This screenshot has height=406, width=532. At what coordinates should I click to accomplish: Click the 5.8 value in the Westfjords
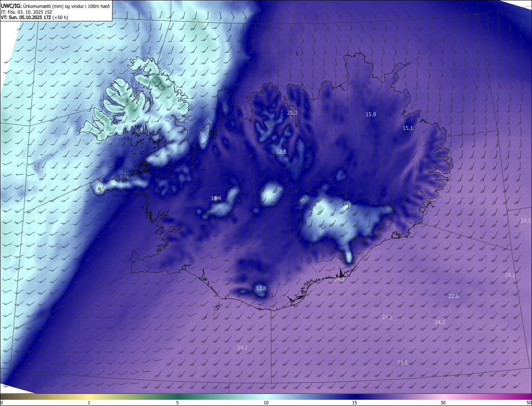(x=127, y=101)
